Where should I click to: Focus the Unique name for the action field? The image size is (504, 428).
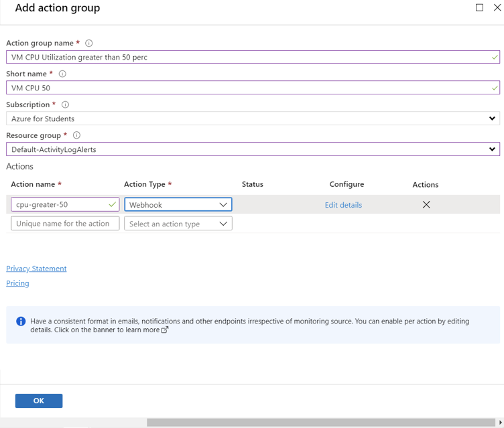coord(65,223)
